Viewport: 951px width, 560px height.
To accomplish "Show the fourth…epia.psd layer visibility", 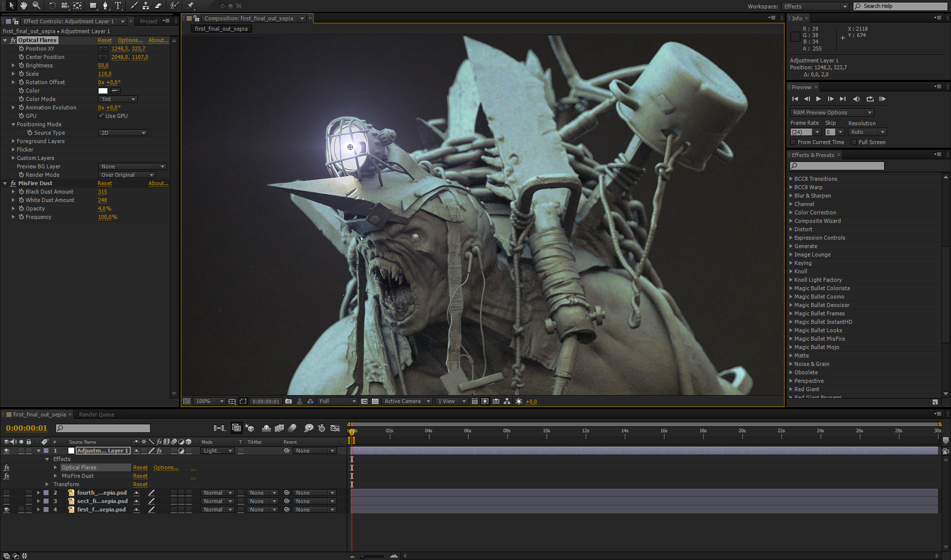I will 6,493.
